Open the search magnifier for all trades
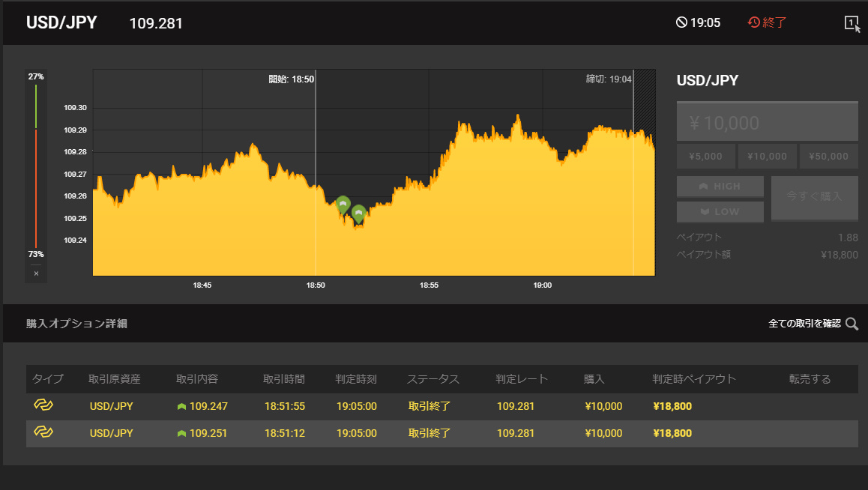 [x=852, y=324]
